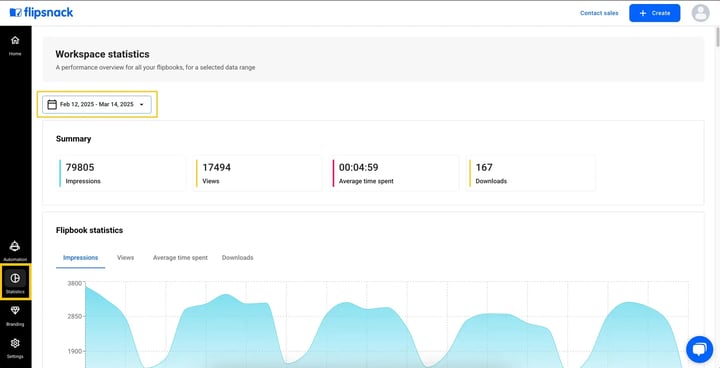Click the 2850 axis label on chart

click(x=75, y=317)
